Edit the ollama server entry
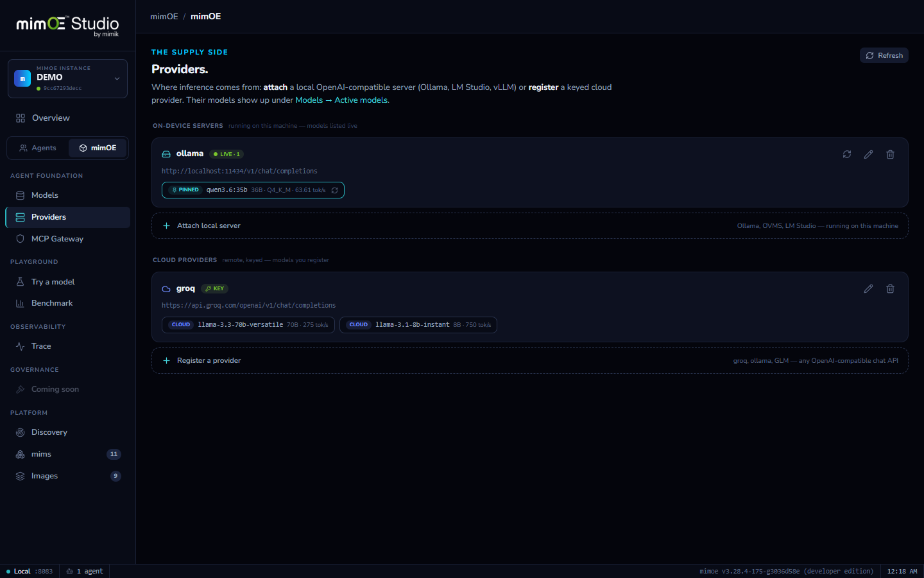 (x=868, y=154)
